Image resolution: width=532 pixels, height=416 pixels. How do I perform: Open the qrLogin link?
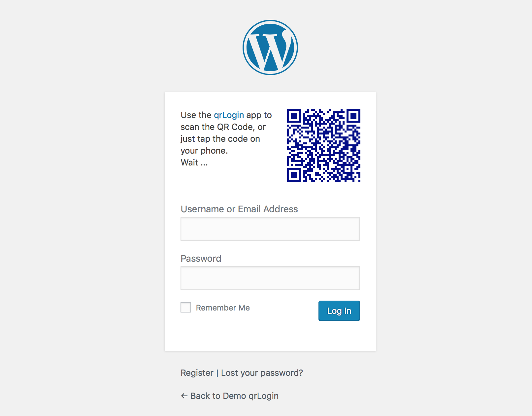pyautogui.click(x=228, y=115)
